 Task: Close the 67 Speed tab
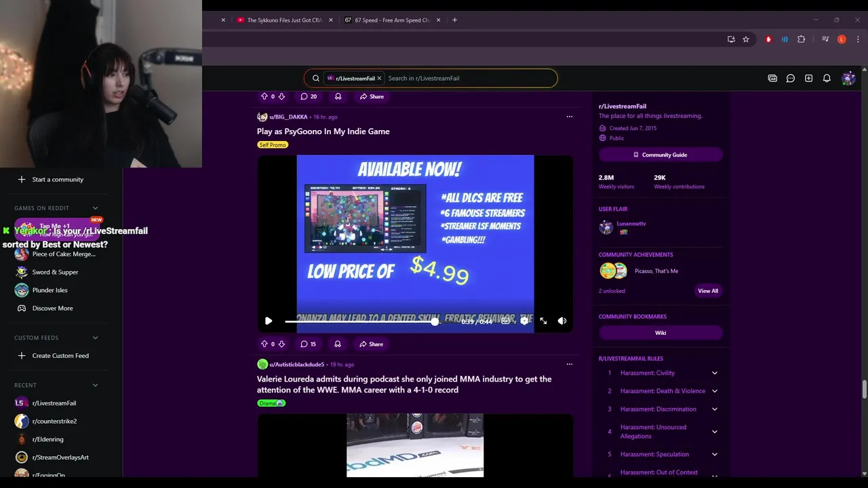click(x=438, y=20)
